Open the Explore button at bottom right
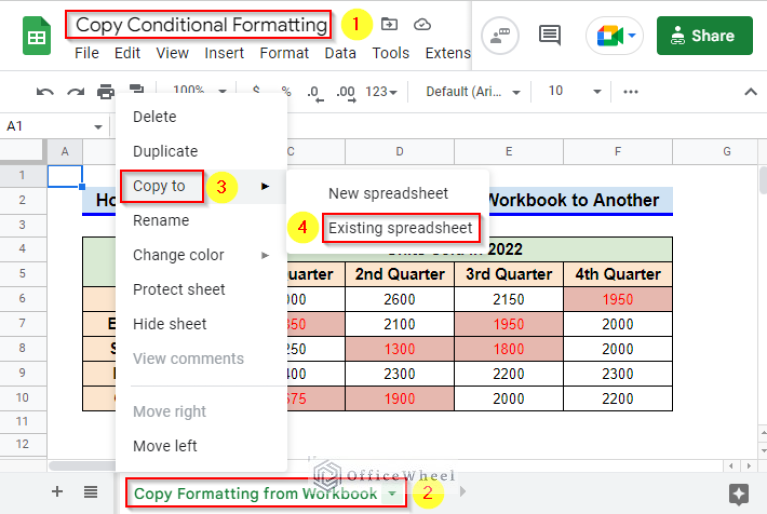The height and width of the screenshot is (514, 767). click(739, 493)
